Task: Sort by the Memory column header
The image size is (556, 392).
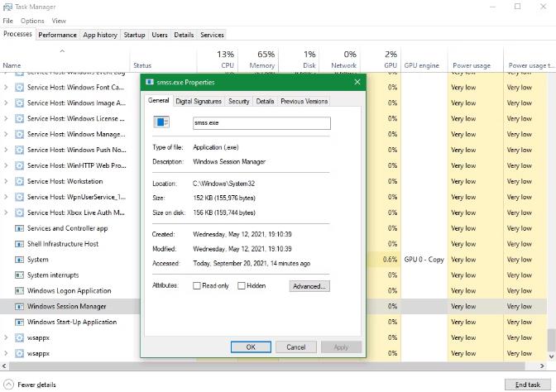Action: tap(258, 60)
